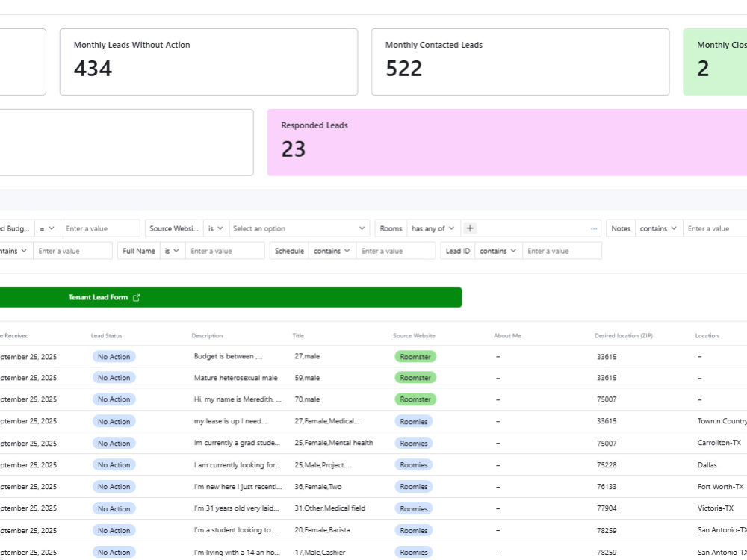Open the three-dots menu in Rooms filter
This screenshot has width=747, height=560.
point(594,228)
